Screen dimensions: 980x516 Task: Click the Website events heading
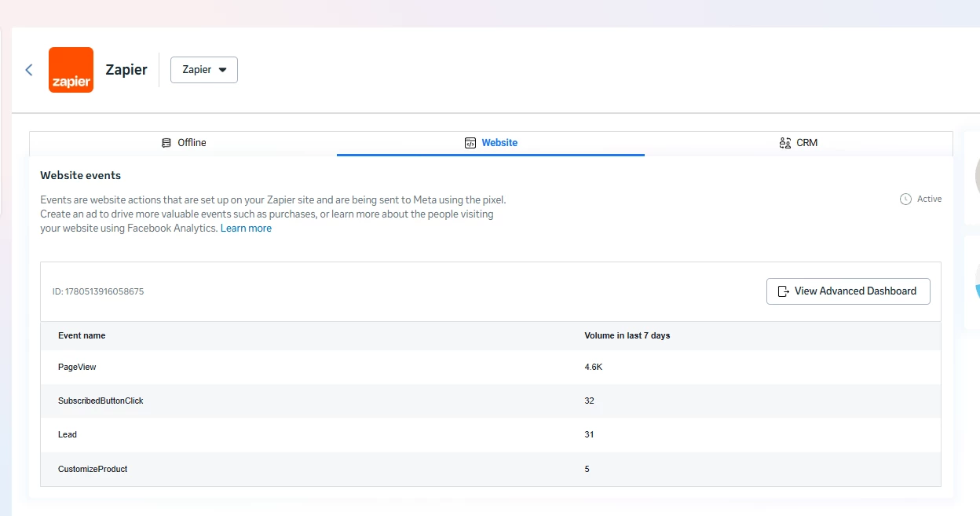[81, 175]
